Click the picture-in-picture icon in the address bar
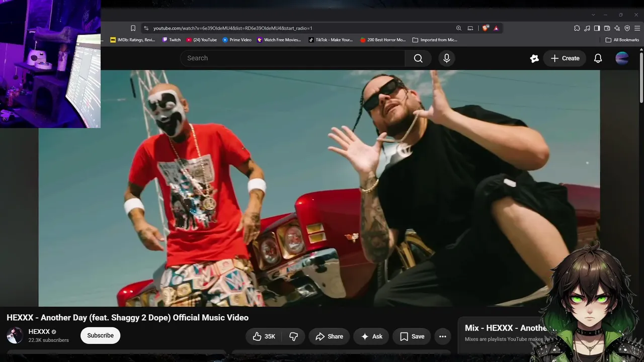 click(470, 28)
